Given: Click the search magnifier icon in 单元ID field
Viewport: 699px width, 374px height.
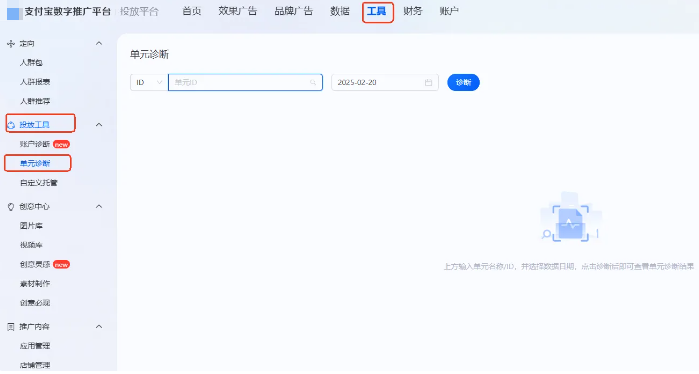Looking at the screenshot, I should 313,82.
